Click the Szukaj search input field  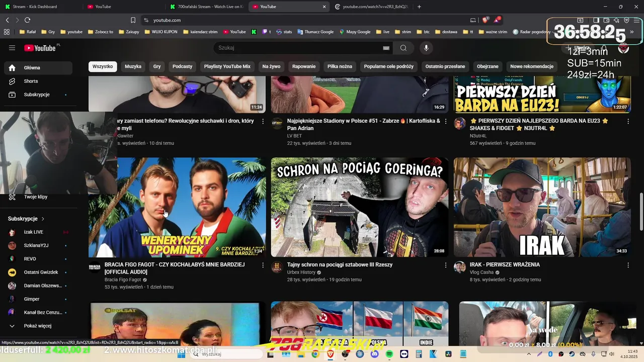point(297,48)
